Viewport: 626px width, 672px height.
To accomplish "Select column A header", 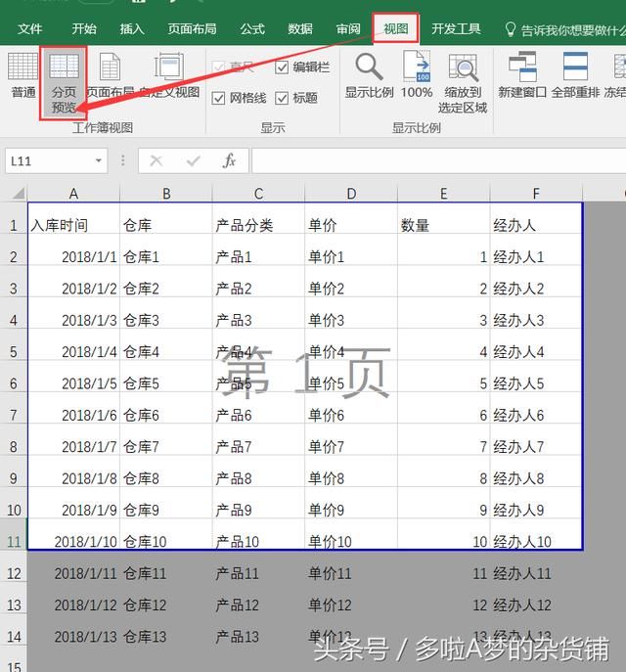I will (x=73, y=194).
